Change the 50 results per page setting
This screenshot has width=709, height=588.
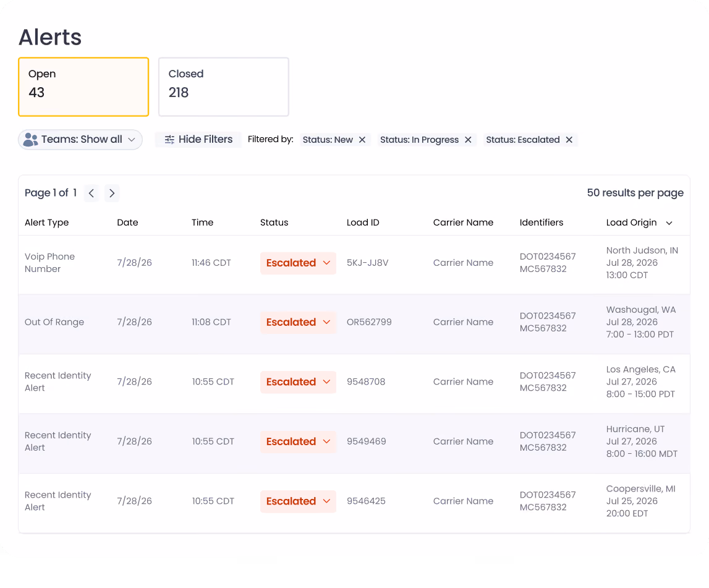(635, 193)
